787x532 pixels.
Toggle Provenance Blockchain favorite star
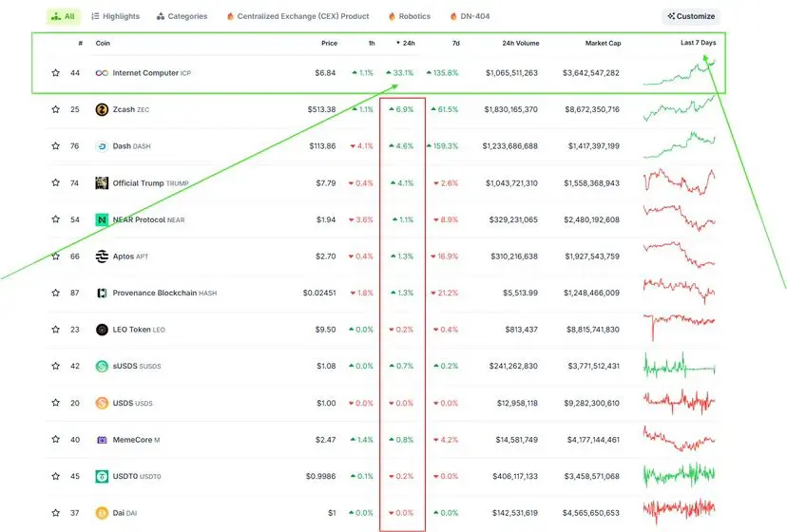coord(56,293)
